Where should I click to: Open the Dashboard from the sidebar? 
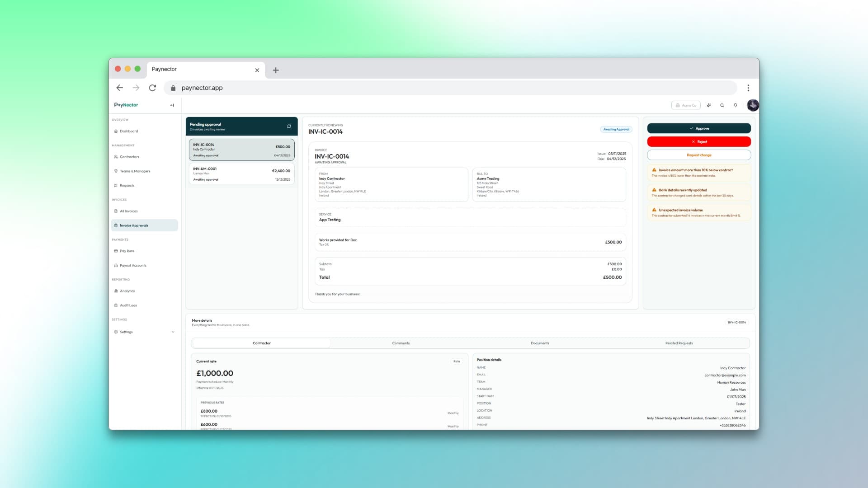tap(128, 131)
